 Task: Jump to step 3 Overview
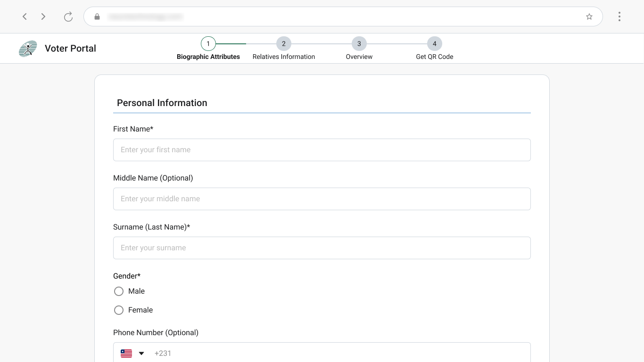[359, 44]
